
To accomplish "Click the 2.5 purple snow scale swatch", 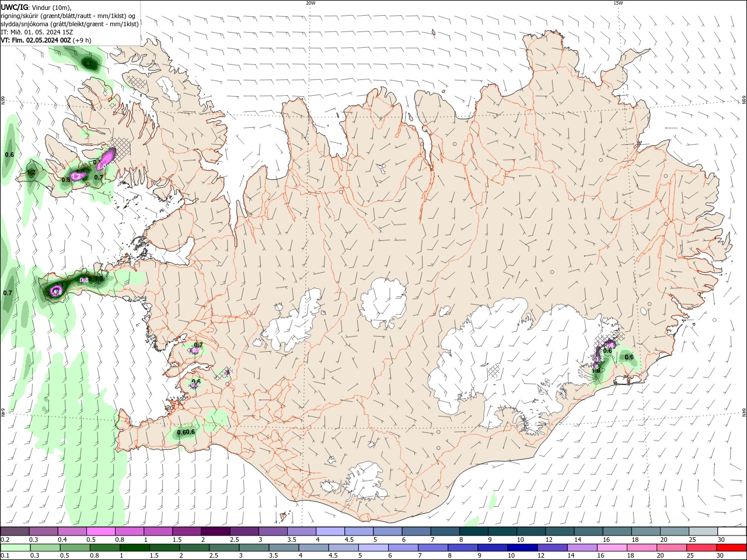I will coord(244,531).
